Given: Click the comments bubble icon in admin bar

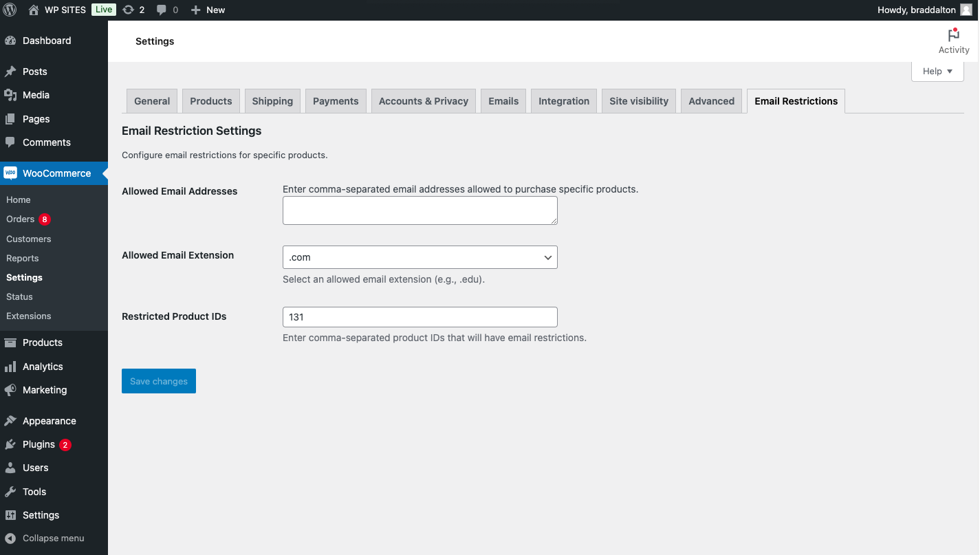Looking at the screenshot, I should click(162, 10).
